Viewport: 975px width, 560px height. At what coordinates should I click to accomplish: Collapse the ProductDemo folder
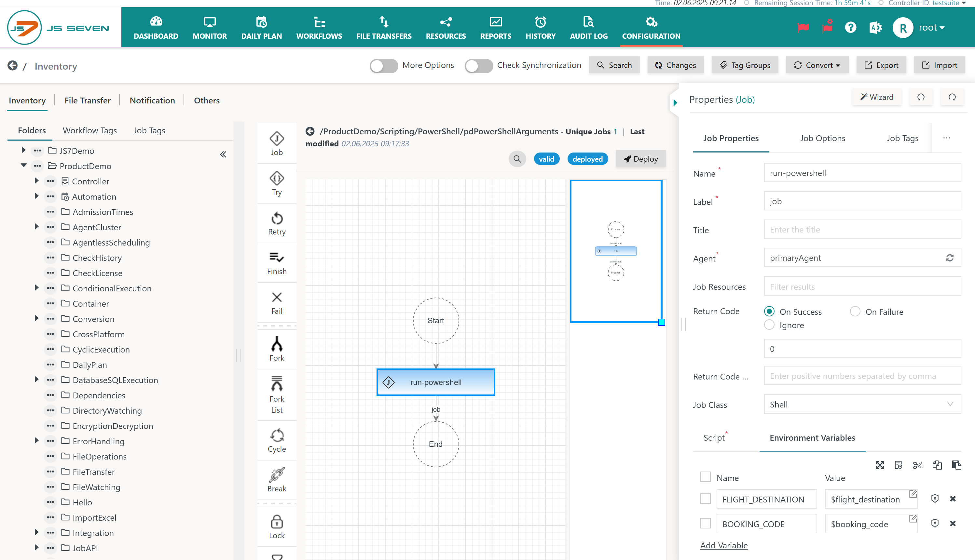click(23, 166)
